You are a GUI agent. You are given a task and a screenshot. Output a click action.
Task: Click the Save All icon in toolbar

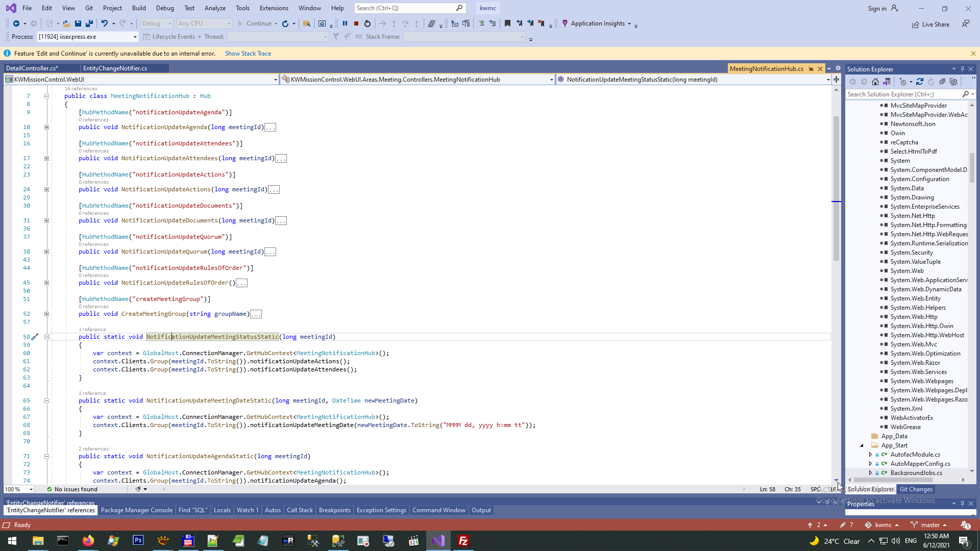(89, 23)
